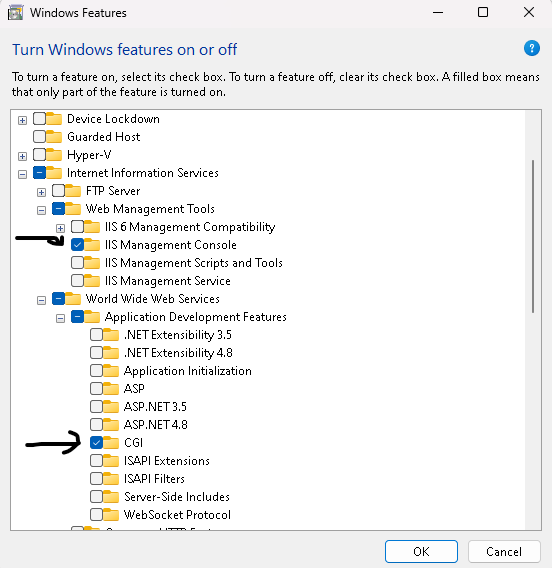Check the IIS 6 Management Compatibility checkbox

pyautogui.click(x=77, y=227)
